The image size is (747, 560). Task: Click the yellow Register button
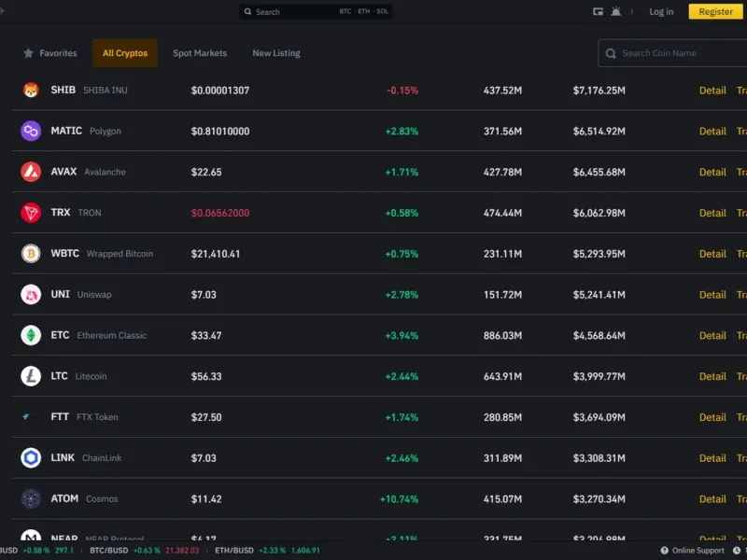click(715, 12)
